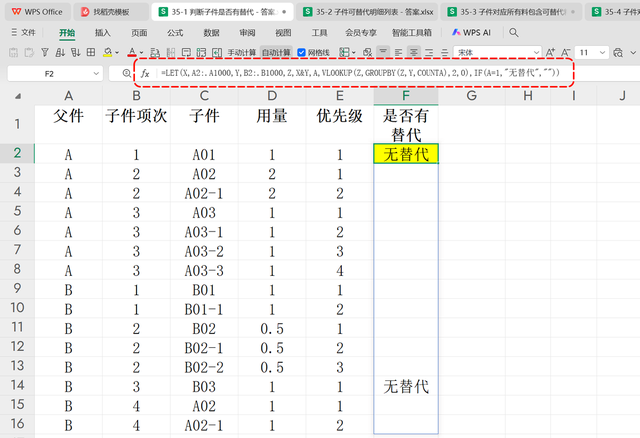Open the 宋体 font name dropdown
This screenshot has width=640, height=438.
536,52
